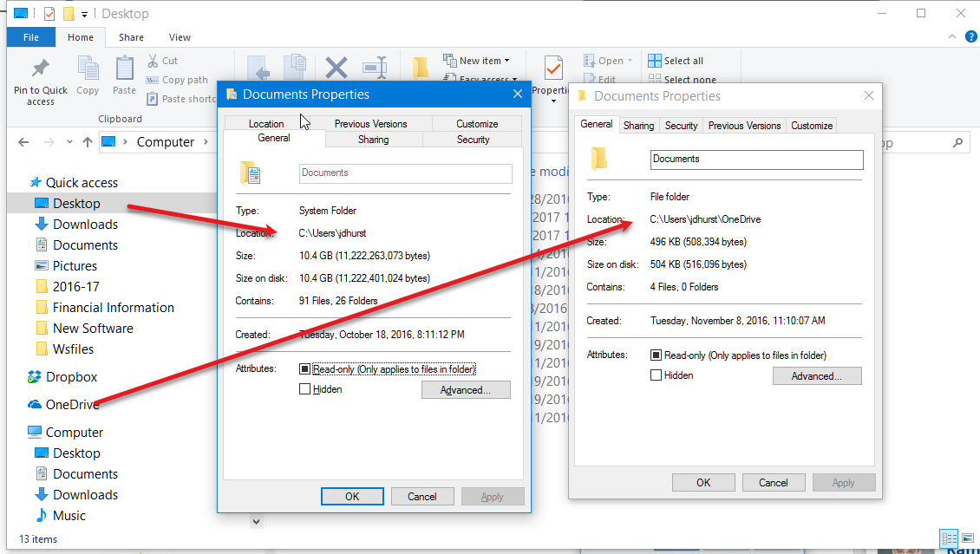Select OneDrive in the navigation pane
The width and height of the screenshot is (980, 554).
tap(73, 405)
